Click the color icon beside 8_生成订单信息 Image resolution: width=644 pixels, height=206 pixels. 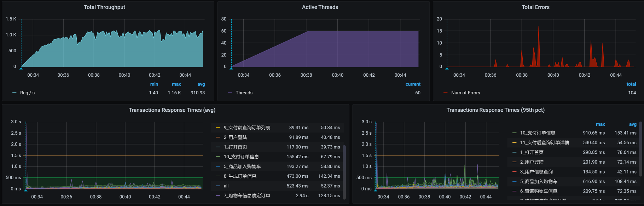[218, 176]
